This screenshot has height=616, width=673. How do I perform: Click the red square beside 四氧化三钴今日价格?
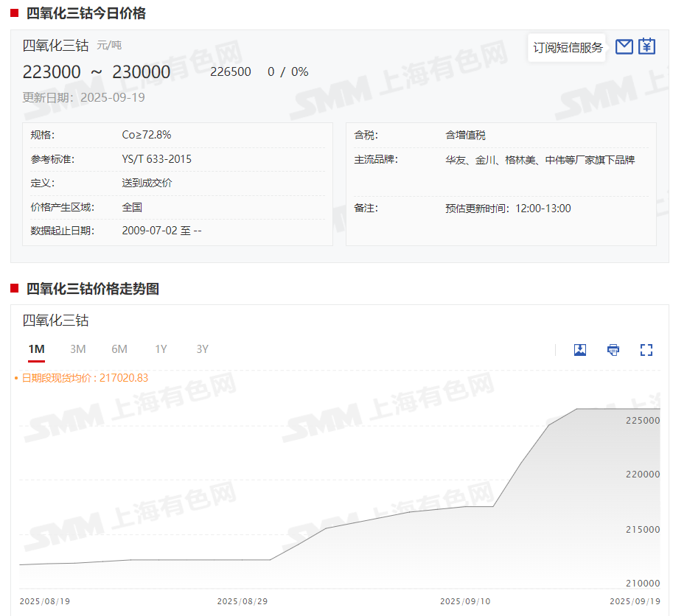[x=15, y=13]
